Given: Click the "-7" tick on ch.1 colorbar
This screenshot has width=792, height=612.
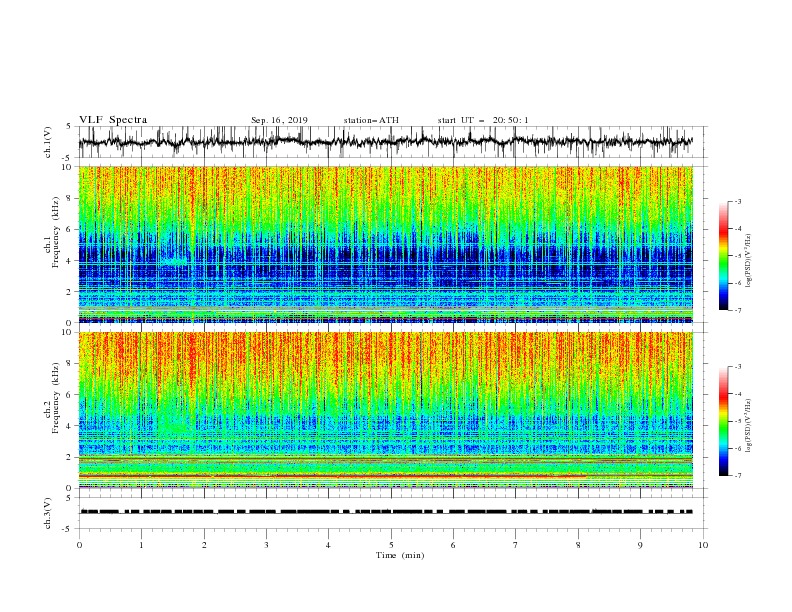Looking at the screenshot, I should pyautogui.click(x=738, y=310).
